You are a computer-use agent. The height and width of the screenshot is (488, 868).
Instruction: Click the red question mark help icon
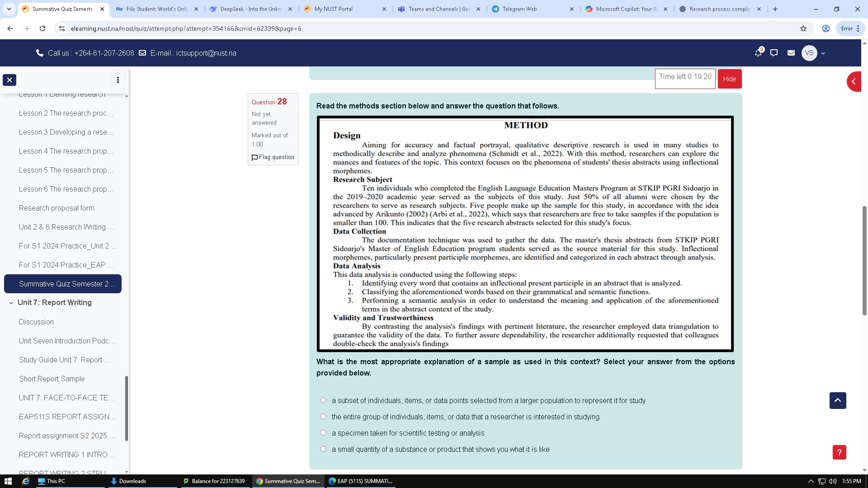pyautogui.click(x=839, y=452)
